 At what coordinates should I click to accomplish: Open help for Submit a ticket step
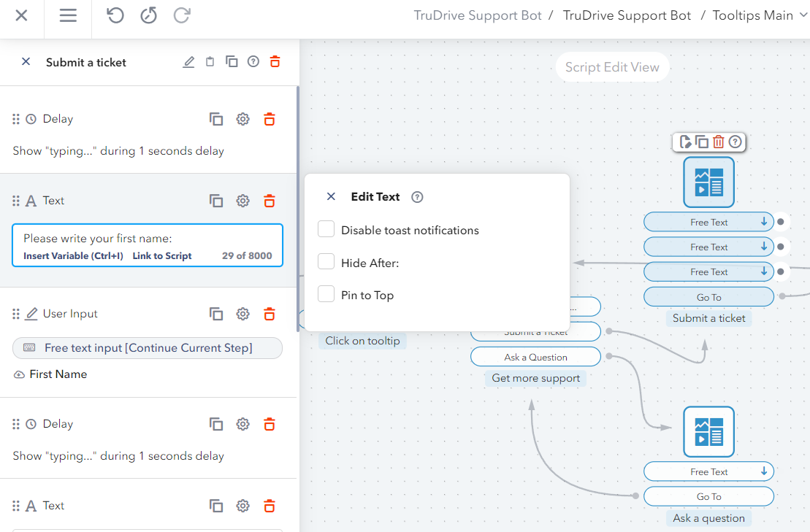coord(253,62)
